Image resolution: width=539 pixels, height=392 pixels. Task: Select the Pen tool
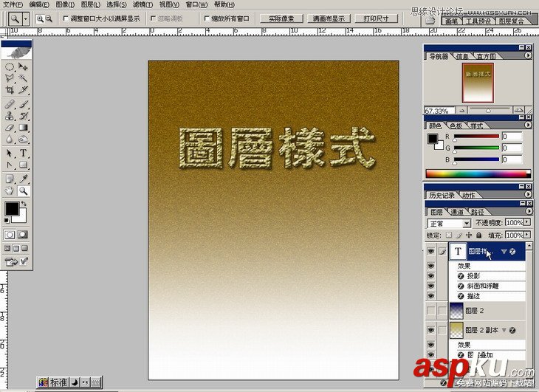[10, 165]
